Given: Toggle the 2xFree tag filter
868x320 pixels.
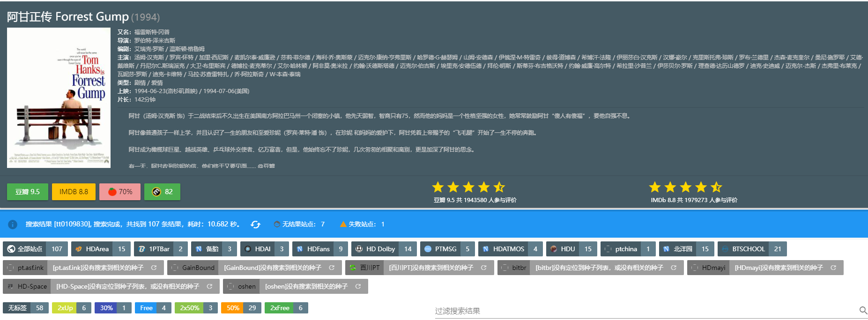Looking at the screenshot, I should (286, 308).
